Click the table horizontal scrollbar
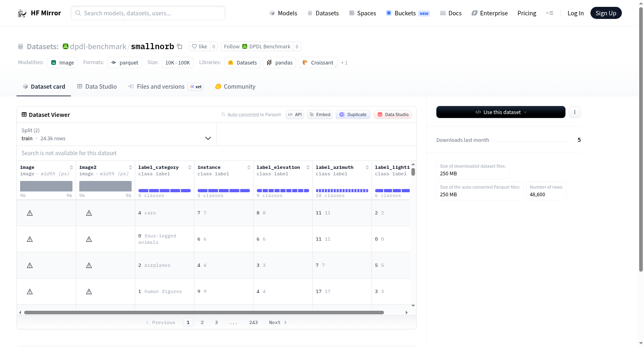644x347 pixels. coord(204,312)
